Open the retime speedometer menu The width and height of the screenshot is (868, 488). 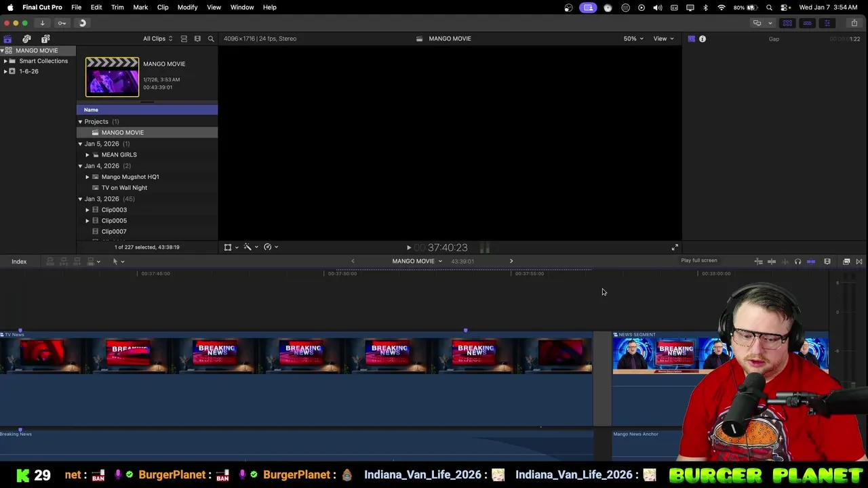coord(271,247)
